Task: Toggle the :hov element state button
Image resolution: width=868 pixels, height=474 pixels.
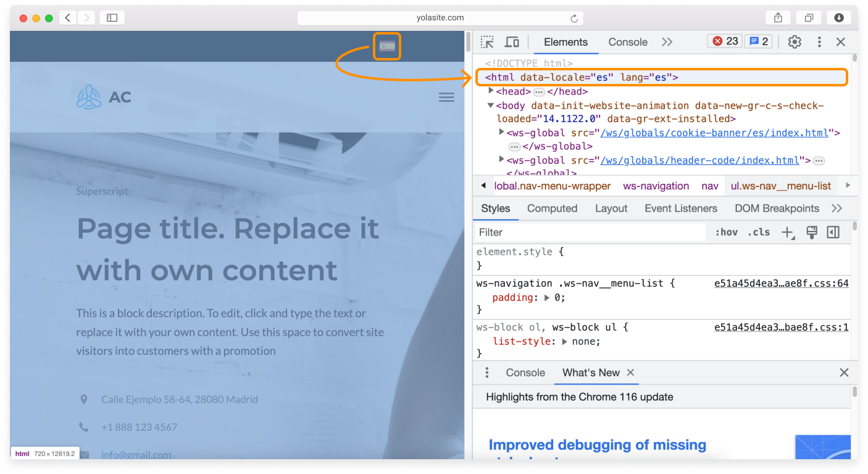Action: point(726,232)
